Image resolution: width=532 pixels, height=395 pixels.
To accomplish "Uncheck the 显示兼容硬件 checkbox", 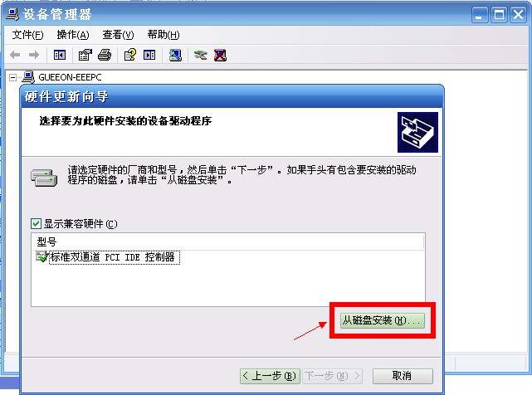I will pyautogui.click(x=36, y=223).
